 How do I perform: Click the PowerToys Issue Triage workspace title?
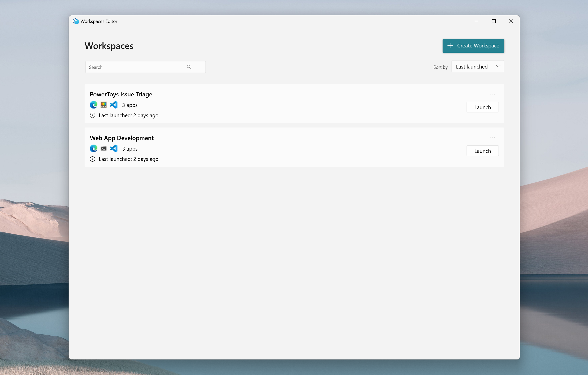tap(121, 94)
